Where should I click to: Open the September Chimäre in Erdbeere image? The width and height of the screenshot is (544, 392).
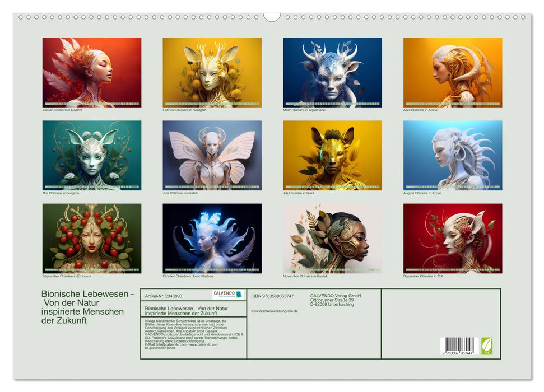click(91, 239)
